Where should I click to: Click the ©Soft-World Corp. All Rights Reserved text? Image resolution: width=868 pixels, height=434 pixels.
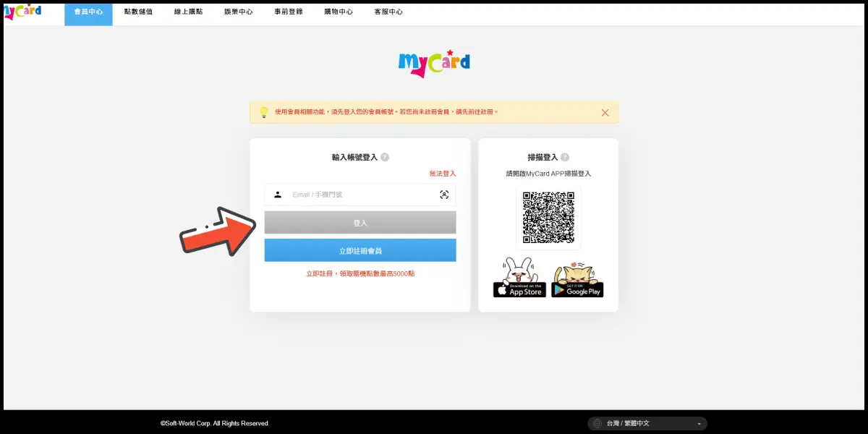click(x=215, y=423)
